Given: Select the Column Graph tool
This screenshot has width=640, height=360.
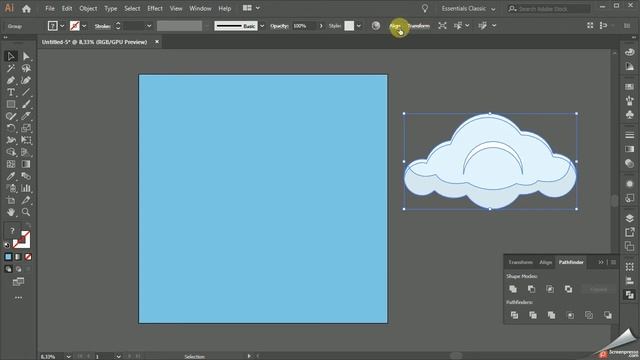Looking at the screenshot, I should [26, 188].
